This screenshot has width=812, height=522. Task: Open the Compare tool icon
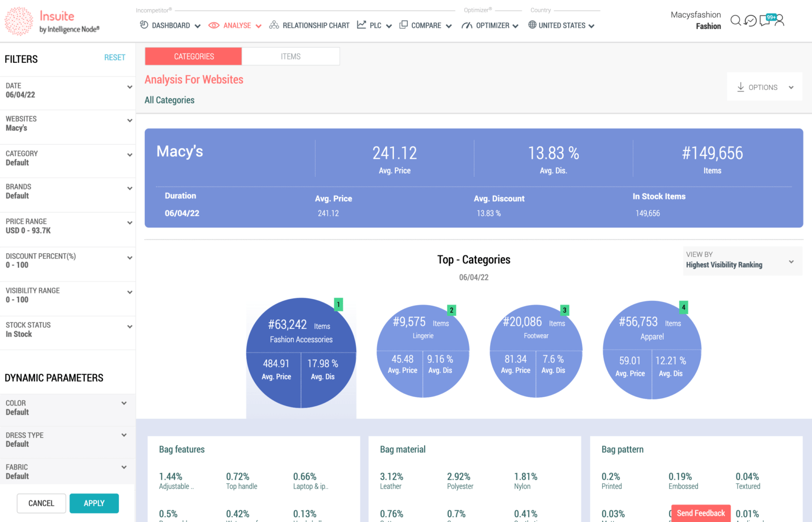[404, 25]
